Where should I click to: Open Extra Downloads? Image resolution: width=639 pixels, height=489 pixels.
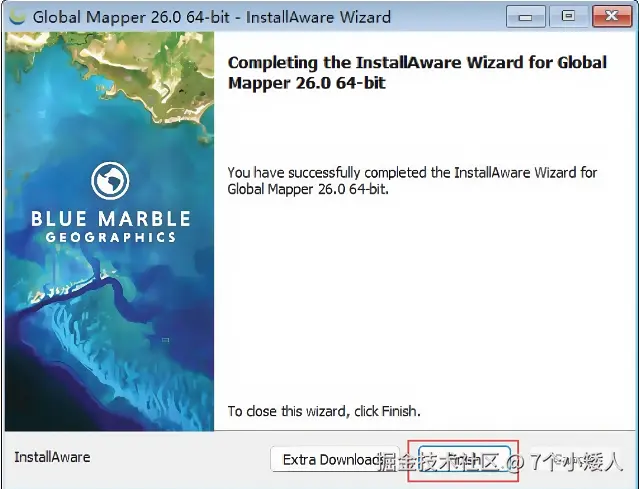click(x=334, y=460)
